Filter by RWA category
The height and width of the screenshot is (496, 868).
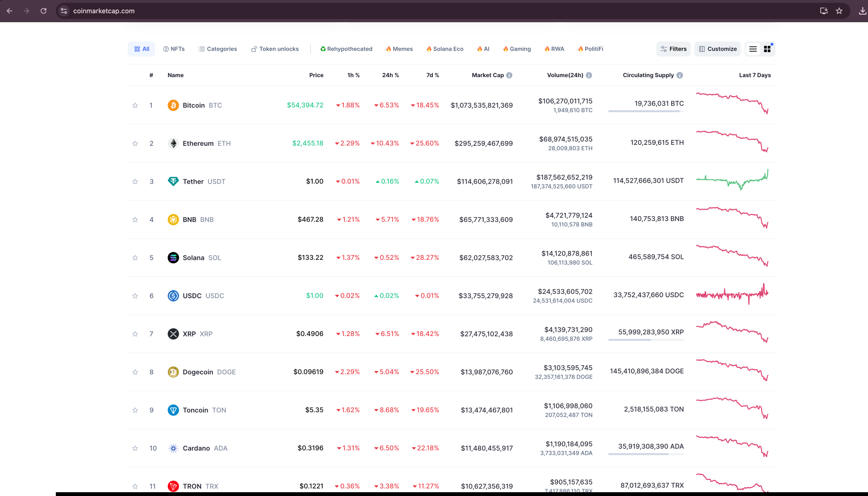[x=554, y=49]
